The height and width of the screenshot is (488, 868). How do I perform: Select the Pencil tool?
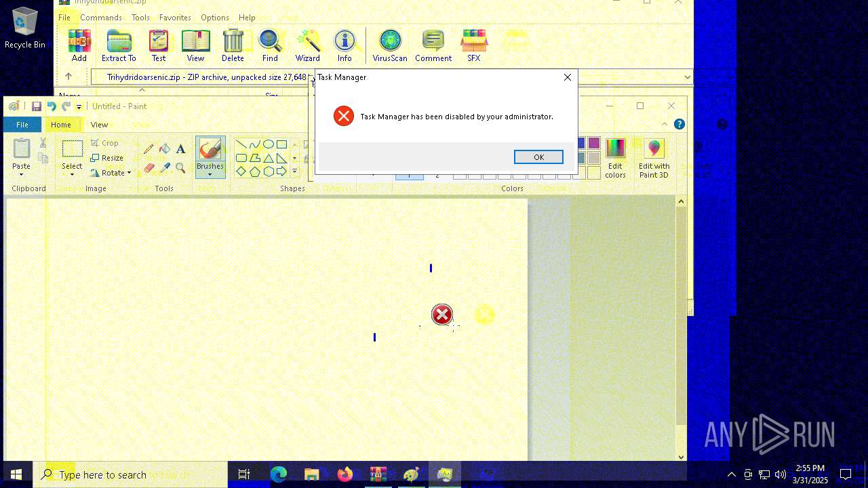point(149,149)
